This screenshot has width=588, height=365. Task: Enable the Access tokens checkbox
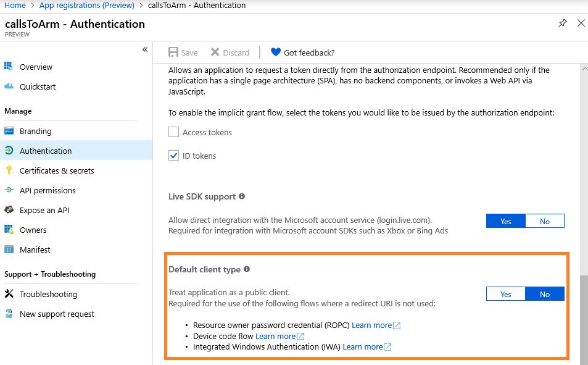pyautogui.click(x=173, y=132)
